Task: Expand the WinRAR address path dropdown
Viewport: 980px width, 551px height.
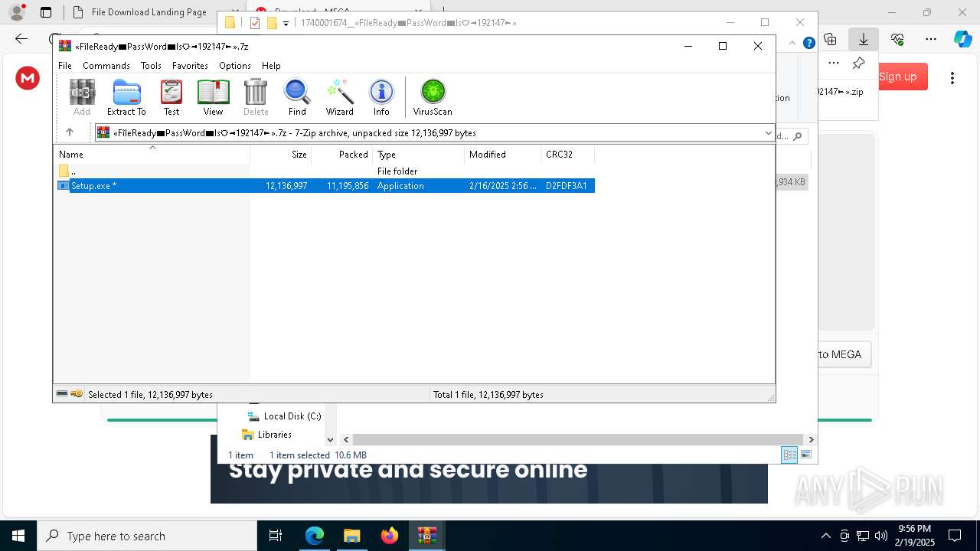Action: click(768, 133)
